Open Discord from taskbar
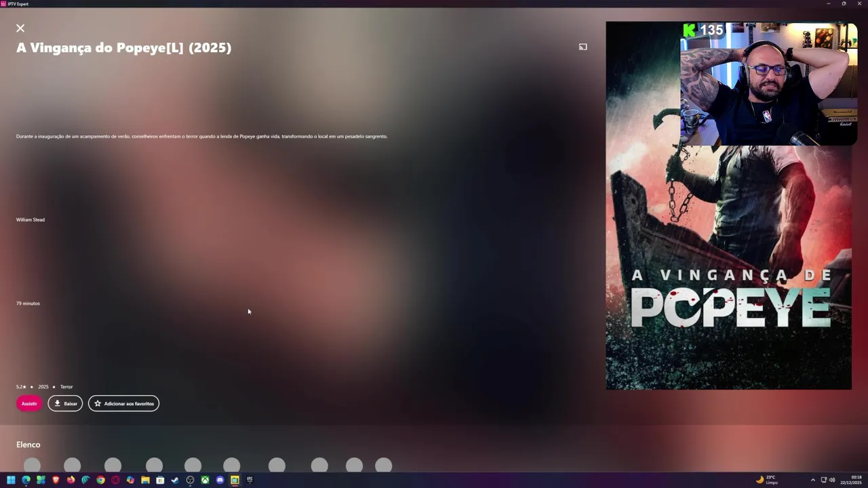The image size is (868, 488). [220, 480]
